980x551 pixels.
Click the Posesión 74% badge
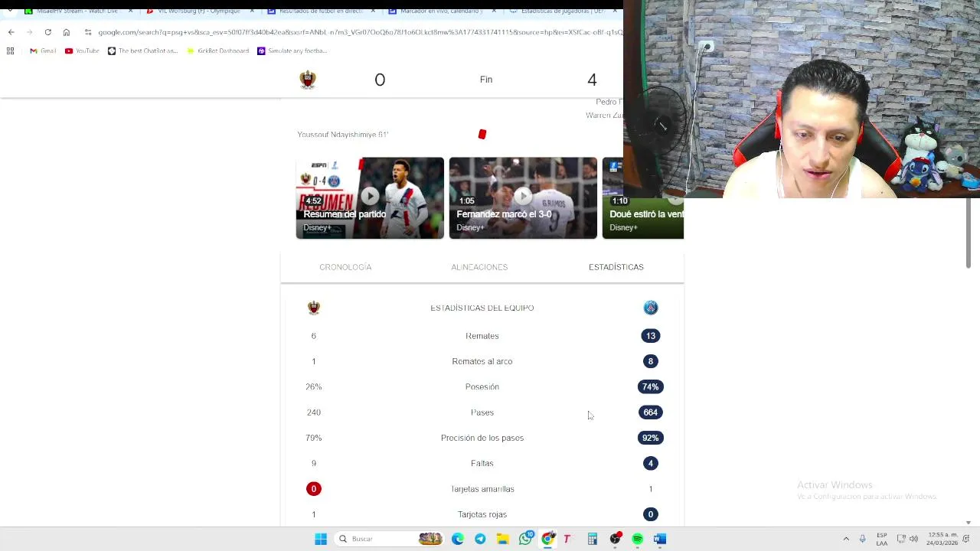tap(651, 386)
